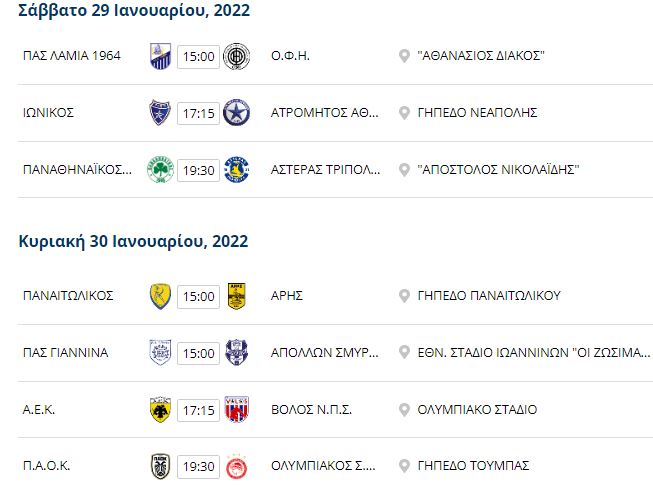Open the 15:00 ΛΑΜΙΑ vs Ο.Φ.Η. match time
The image size is (653, 487).
pos(198,56)
